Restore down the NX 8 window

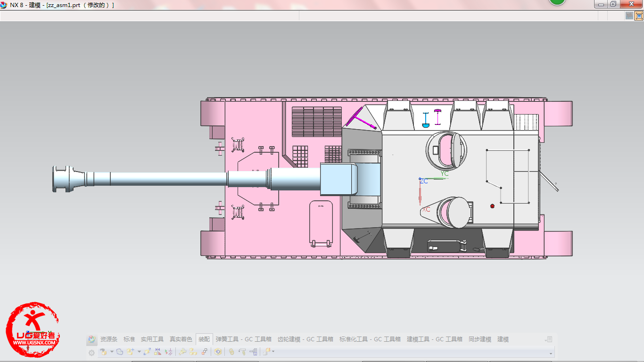[613, 4]
